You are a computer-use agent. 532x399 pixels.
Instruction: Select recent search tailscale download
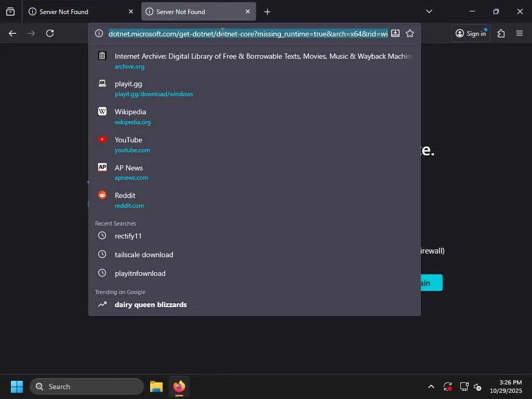tap(255, 255)
